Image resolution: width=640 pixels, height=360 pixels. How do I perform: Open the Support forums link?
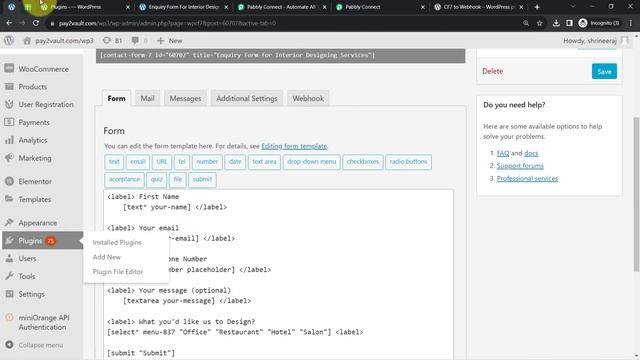520,166
